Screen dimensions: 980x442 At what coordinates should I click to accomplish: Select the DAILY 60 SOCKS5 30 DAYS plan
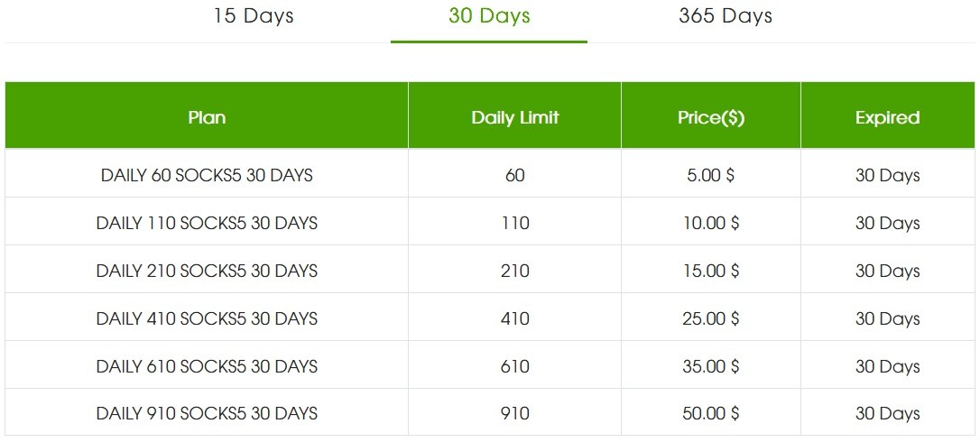pyautogui.click(x=207, y=175)
